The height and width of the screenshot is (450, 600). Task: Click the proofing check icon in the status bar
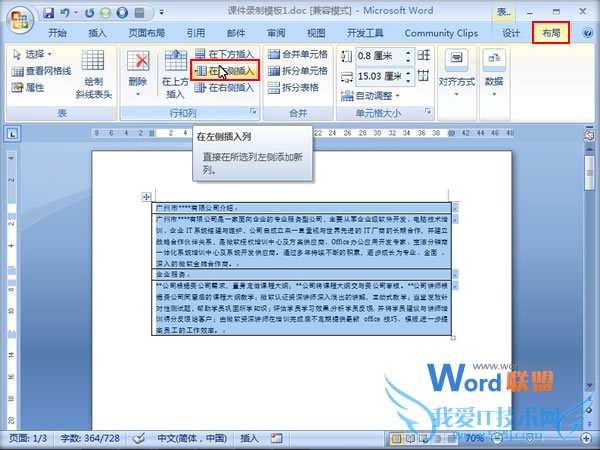tap(139, 438)
